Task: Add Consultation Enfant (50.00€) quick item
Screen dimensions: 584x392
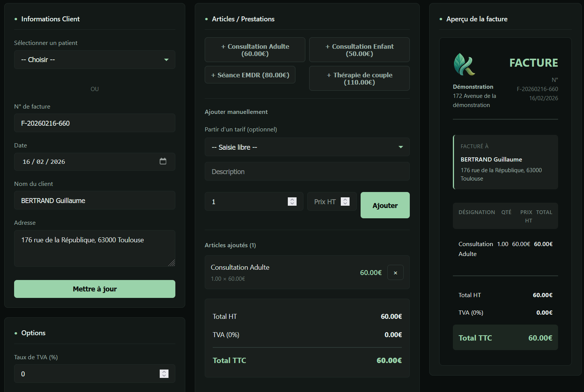Action: [x=359, y=50]
